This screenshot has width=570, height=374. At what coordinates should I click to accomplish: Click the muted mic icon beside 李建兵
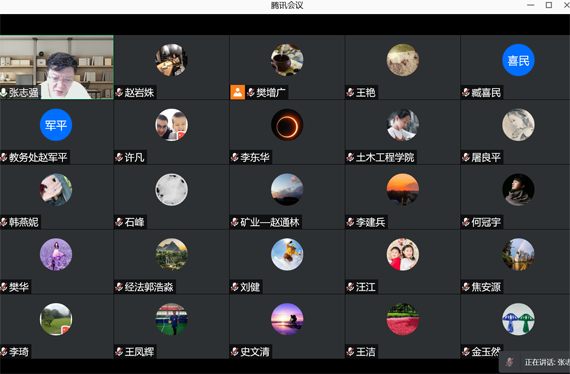pos(350,222)
